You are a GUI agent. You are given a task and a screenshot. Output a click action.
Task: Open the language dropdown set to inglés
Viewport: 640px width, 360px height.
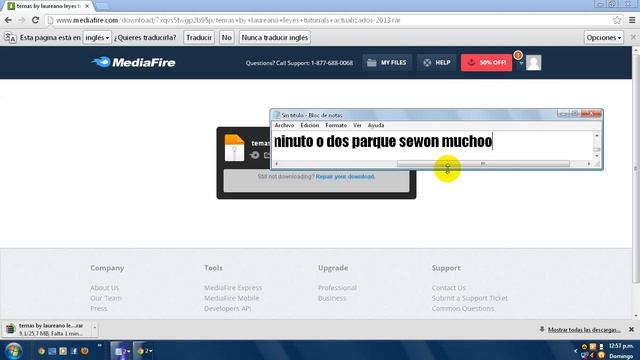[x=97, y=38]
